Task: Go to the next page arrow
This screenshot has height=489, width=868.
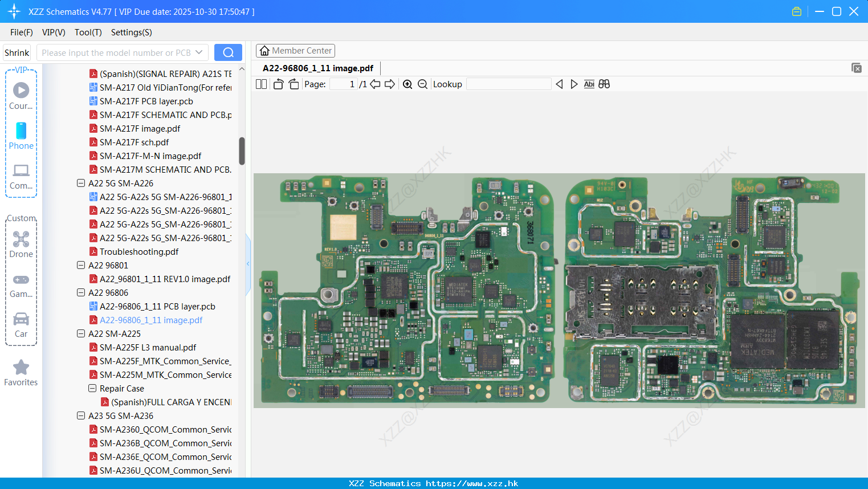Action: (x=390, y=84)
